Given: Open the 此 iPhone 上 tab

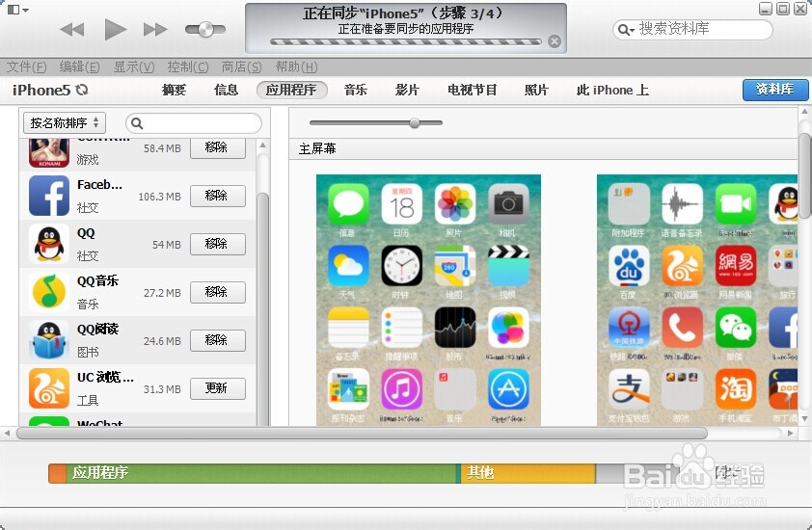Looking at the screenshot, I should (612, 90).
